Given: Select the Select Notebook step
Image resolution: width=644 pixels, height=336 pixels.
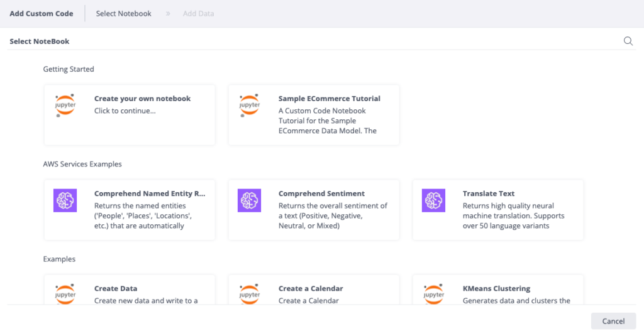Looking at the screenshot, I should (124, 14).
